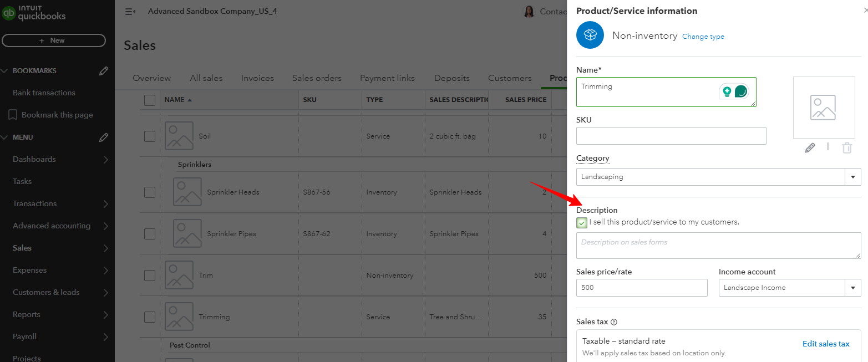The image size is (868, 362).
Task: Click the Sales tax help info icon
Action: pyautogui.click(x=614, y=322)
